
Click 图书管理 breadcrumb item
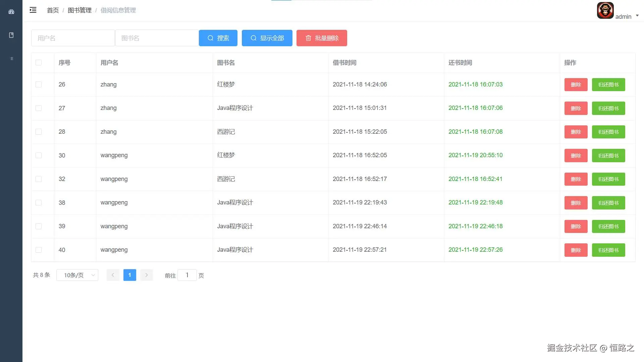click(79, 10)
